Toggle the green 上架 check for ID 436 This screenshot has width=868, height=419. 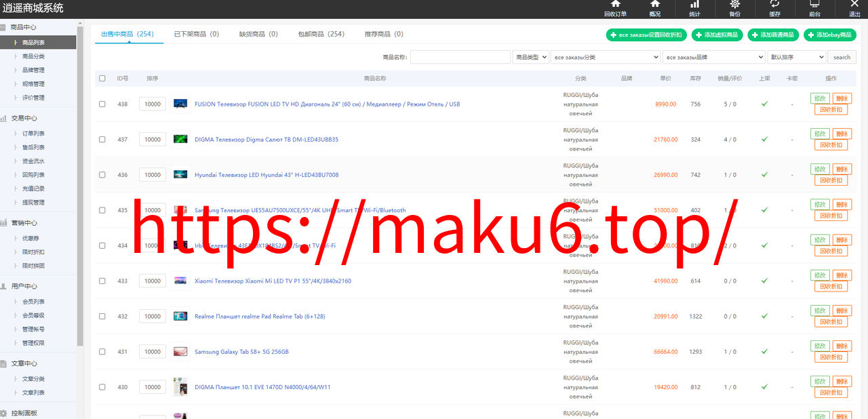(x=764, y=174)
